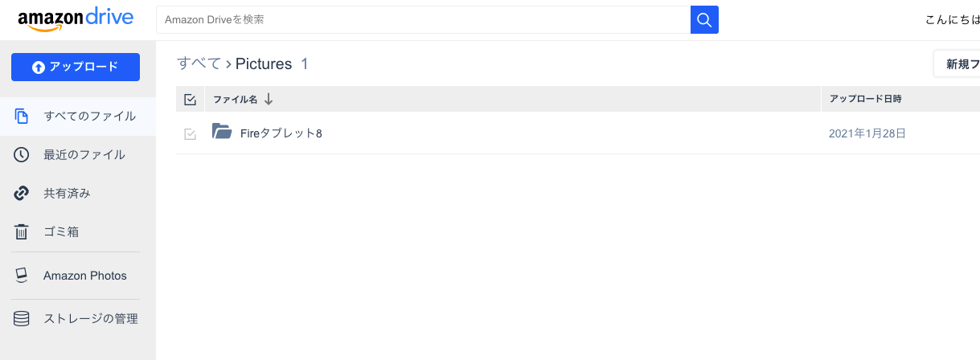Image resolution: width=980 pixels, height=360 pixels.
Task: Select ストレージの管理 in the sidebar
Action: 91,319
